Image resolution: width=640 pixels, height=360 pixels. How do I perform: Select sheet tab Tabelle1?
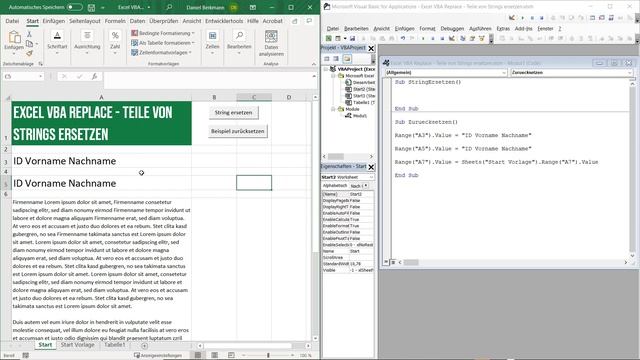115,345
